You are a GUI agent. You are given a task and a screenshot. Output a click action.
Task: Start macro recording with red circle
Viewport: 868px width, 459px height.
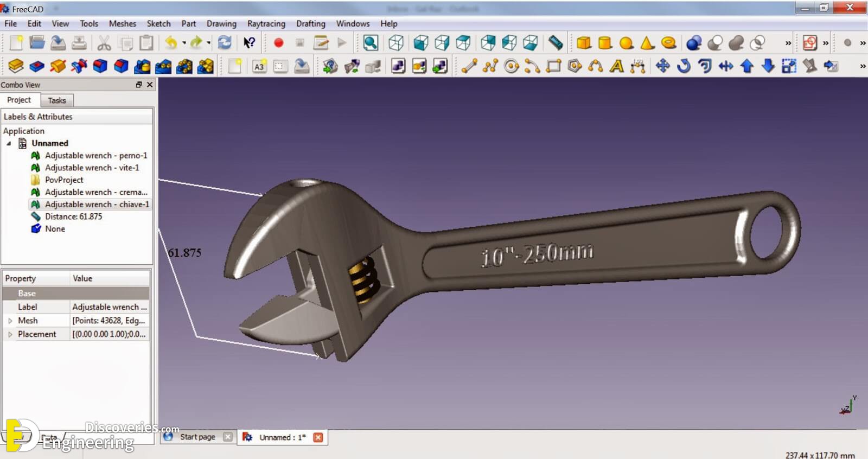(279, 42)
